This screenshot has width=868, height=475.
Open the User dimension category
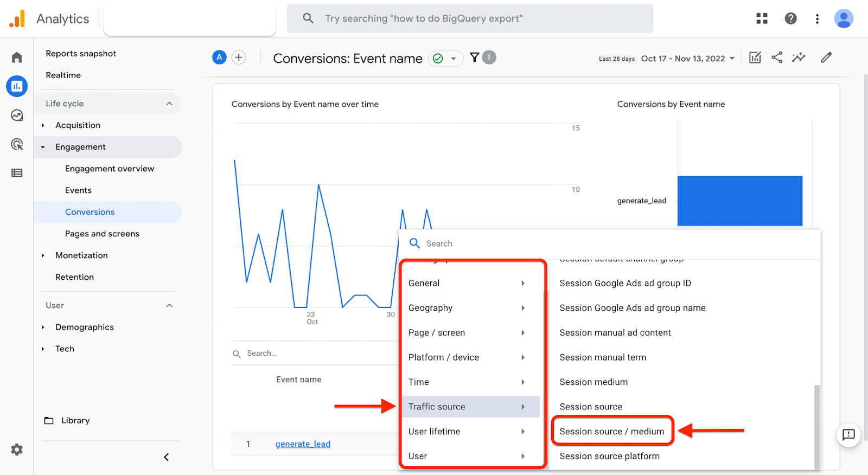(470, 456)
